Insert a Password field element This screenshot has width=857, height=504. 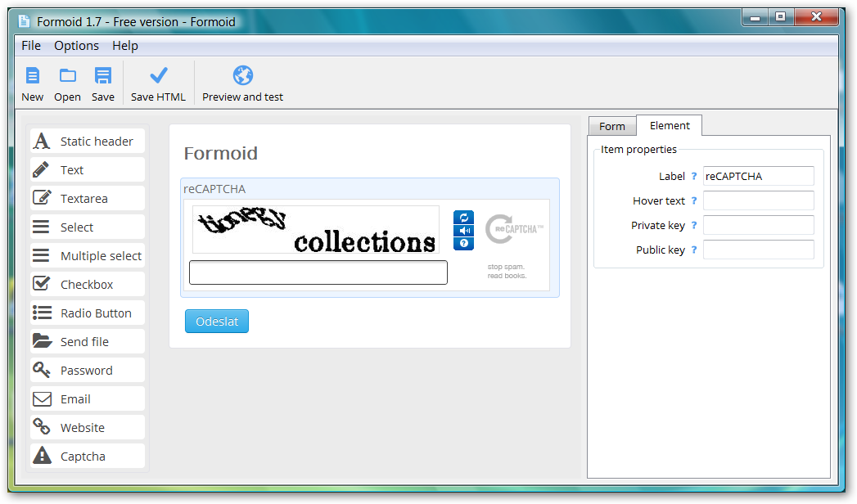pos(88,370)
